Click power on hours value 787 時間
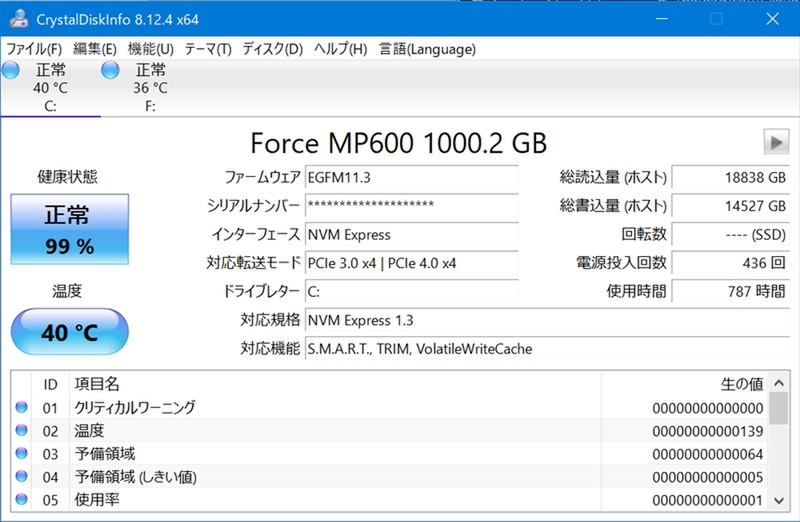The height and width of the screenshot is (522, 800). pos(731,292)
